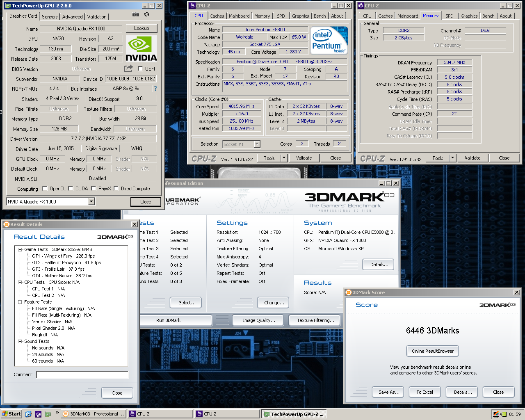
Task: Click the Bus Interface question mark icon
Action: (155, 89)
